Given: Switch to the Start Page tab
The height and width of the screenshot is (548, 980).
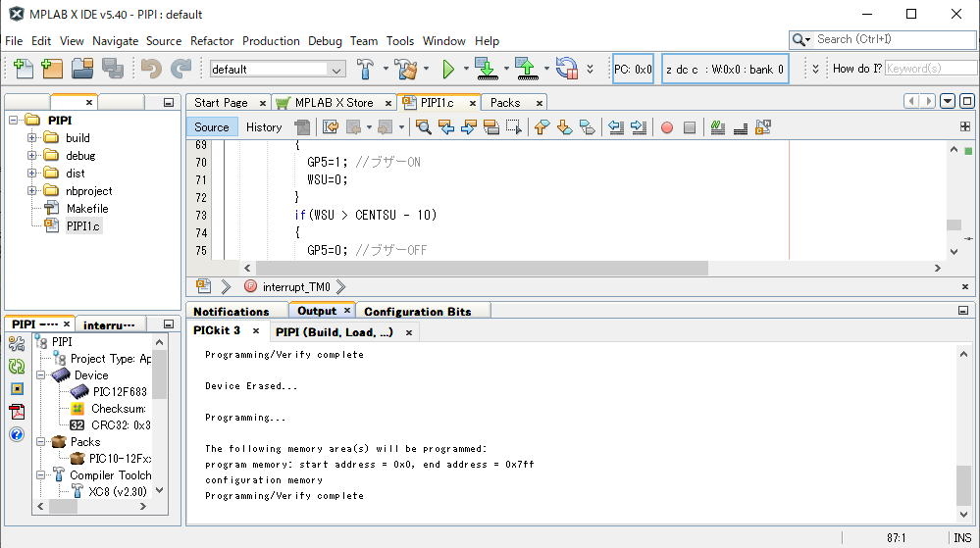Looking at the screenshot, I should 221,103.
